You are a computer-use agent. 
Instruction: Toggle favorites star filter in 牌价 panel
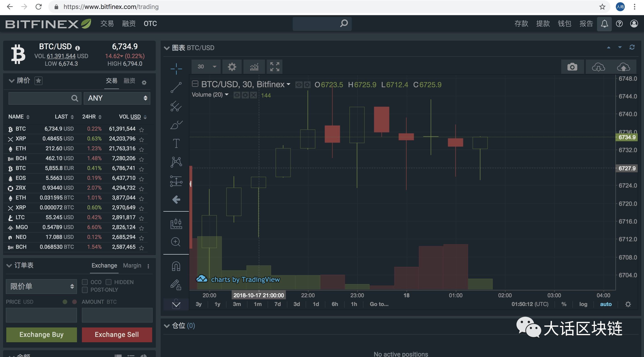click(x=38, y=81)
